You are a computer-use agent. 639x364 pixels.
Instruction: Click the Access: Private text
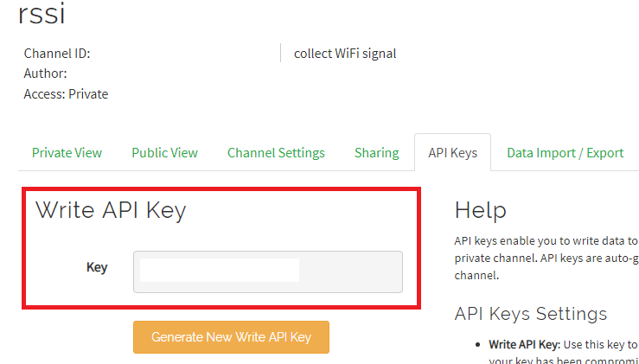66,94
